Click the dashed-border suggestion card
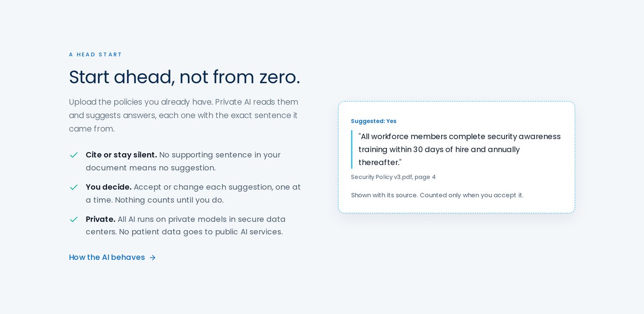The height and width of the screenshot is (314, 644). 456,158
